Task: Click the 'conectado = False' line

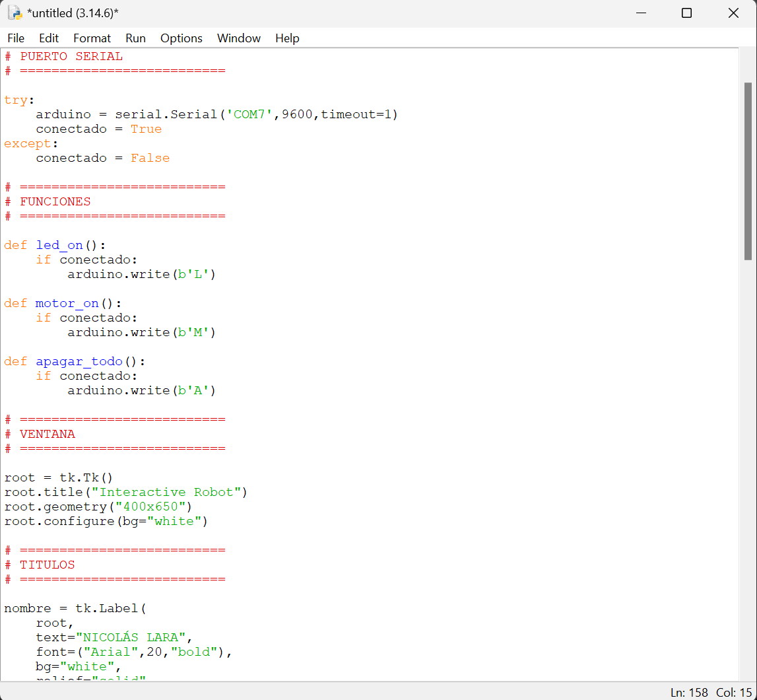Action: point(102,158)
